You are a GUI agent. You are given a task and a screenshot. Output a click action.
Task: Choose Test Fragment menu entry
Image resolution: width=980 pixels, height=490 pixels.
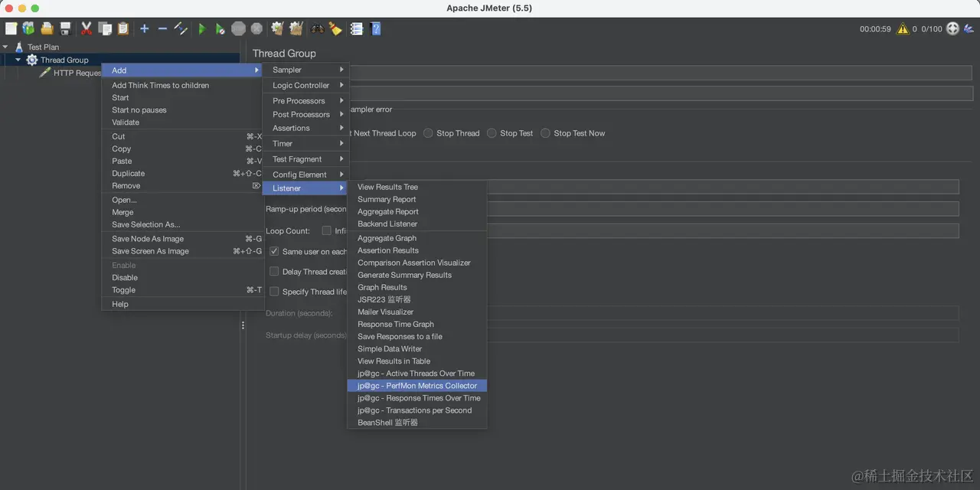click(x=306, y=159)
